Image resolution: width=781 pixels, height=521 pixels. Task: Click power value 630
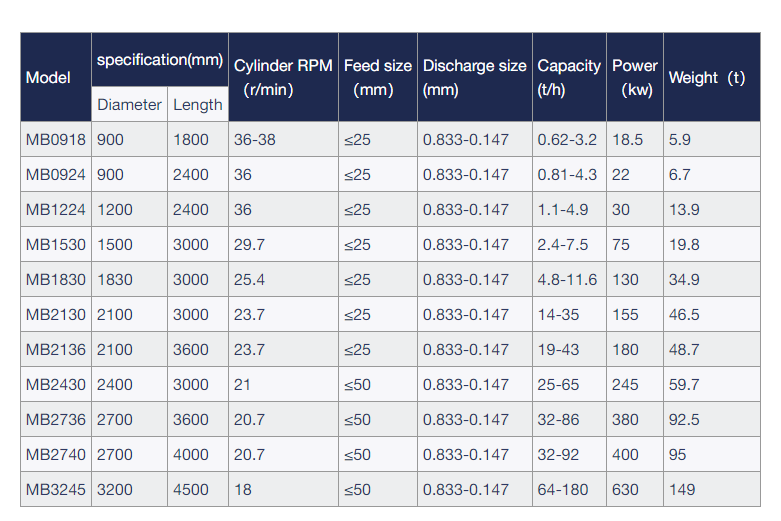[x=635, y=489]
